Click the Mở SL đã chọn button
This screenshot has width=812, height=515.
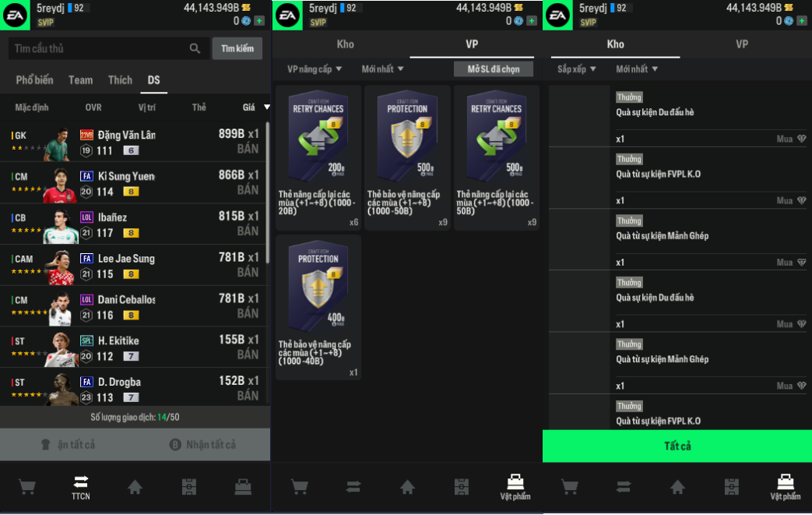494,69
